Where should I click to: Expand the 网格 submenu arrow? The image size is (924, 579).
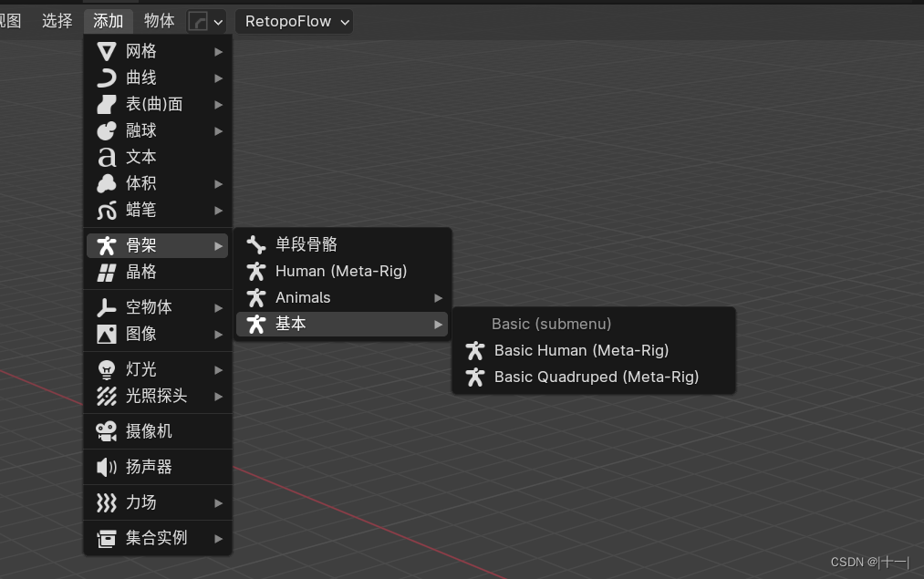(x=219, y=52)
